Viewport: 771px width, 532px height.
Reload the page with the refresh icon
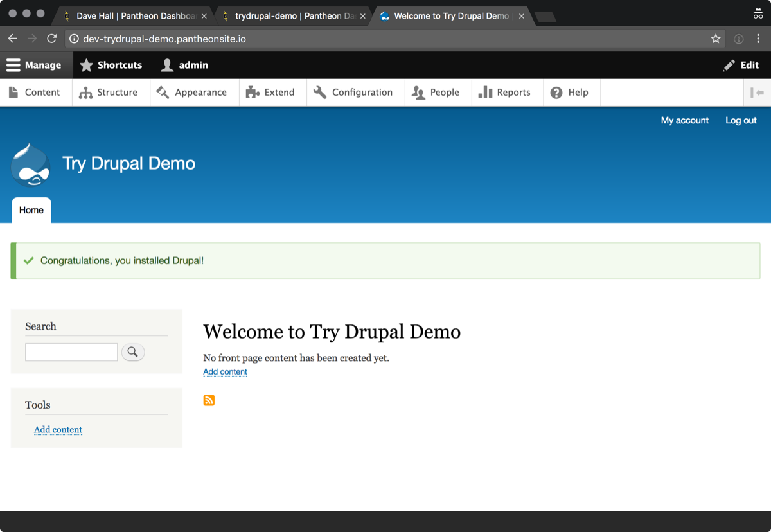52,39
